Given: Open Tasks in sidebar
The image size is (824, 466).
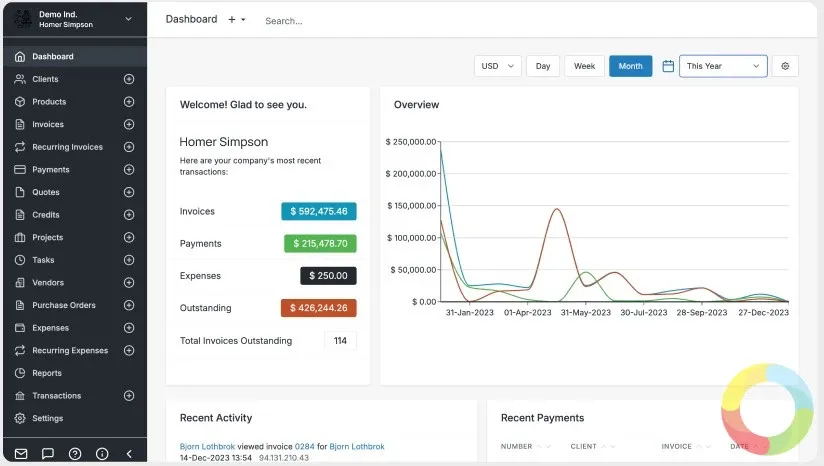Looking at the screenshot, I should [43, 260].
